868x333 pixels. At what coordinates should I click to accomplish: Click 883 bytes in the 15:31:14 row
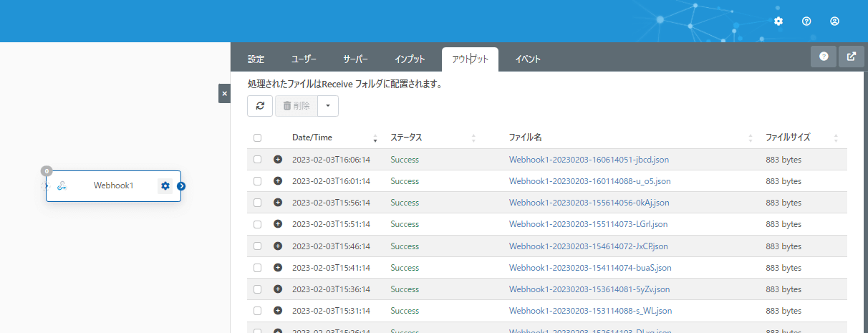click(783, 311)
